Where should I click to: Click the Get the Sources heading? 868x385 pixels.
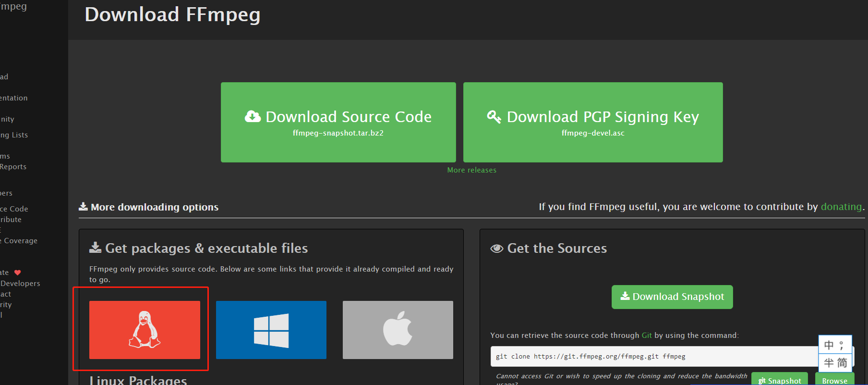[557, 248]
